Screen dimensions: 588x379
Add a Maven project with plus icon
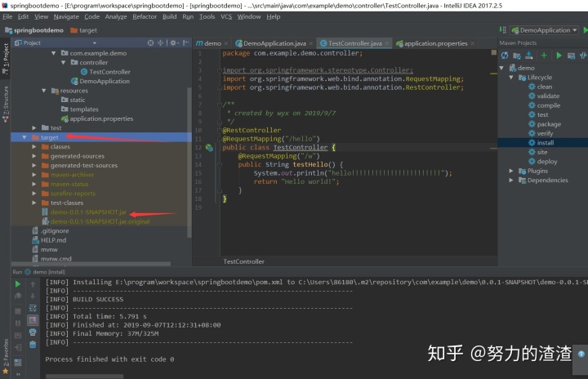click(x=544, y=56)
